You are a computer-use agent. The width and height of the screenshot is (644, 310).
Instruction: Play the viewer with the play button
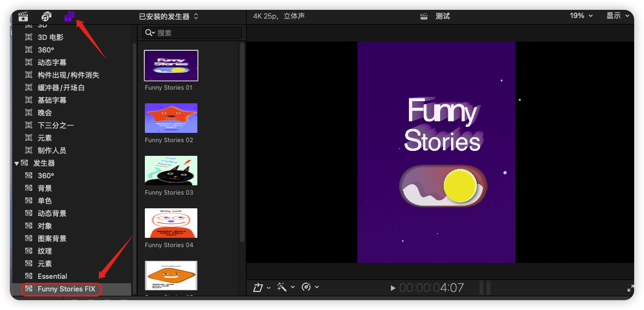coord(393,288)
